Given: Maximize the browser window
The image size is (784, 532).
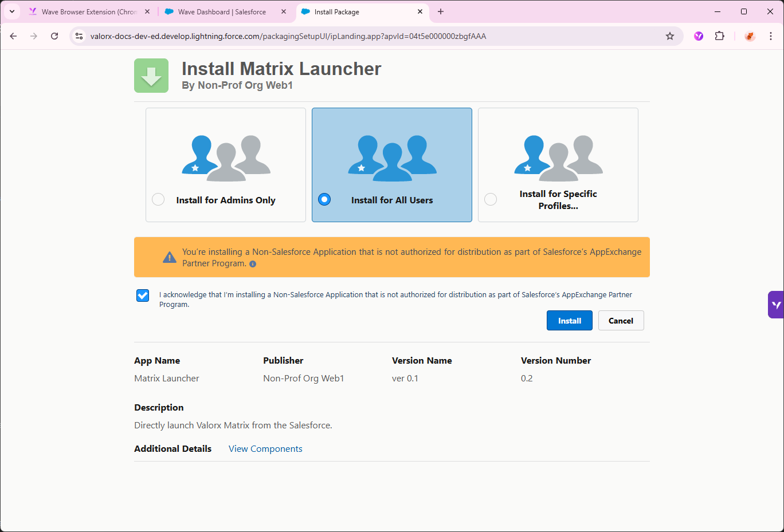Looking at the screenshot, I should [744, 11].
